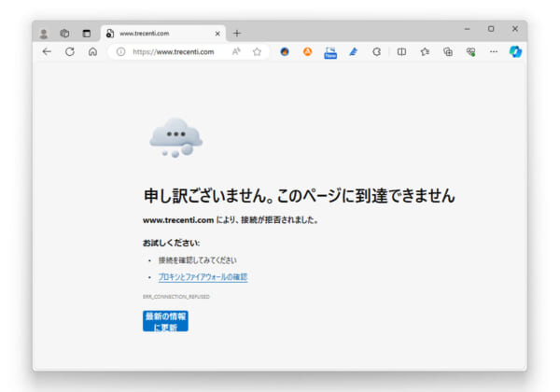
Task: Open Settings and more ellipsis menu
Action: pos(494,52)
